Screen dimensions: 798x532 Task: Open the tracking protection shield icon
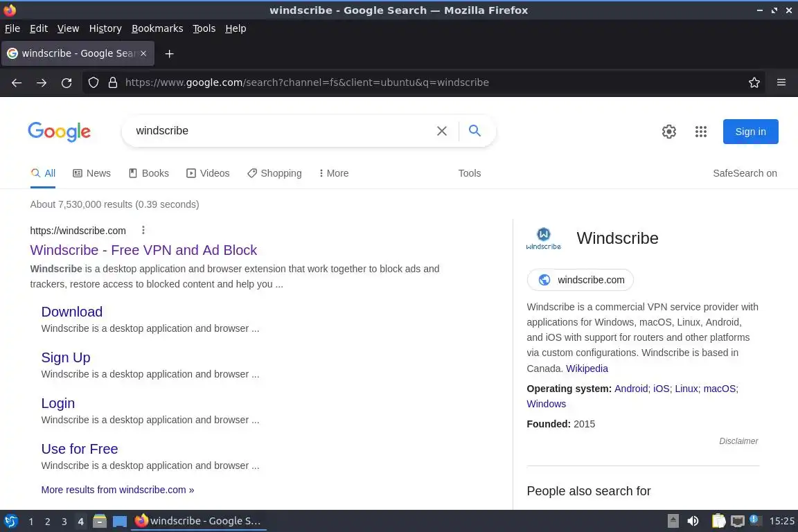point(94,82)
